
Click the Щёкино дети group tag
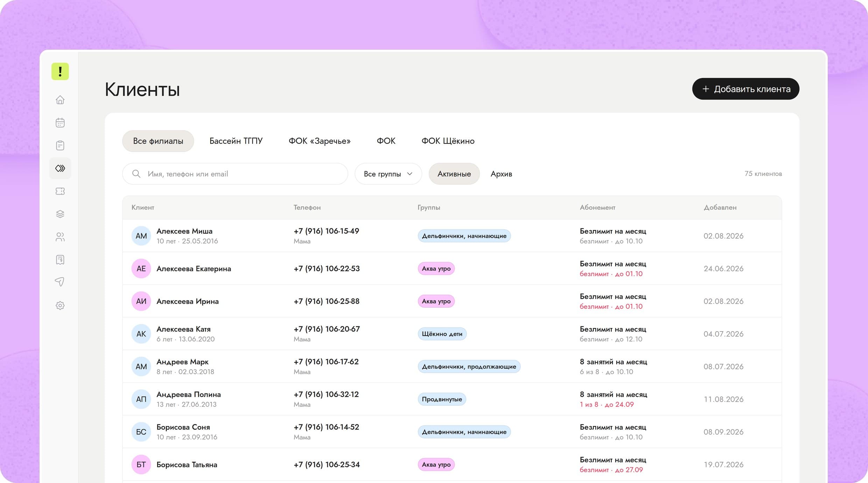442,334
